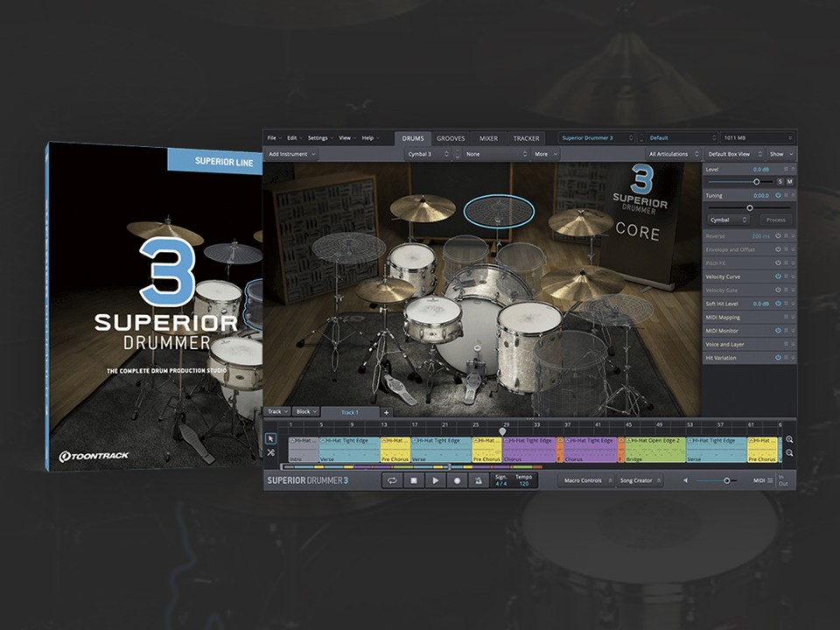Add a new track with plus button
The image size is (840, 630).
(386, 412)
